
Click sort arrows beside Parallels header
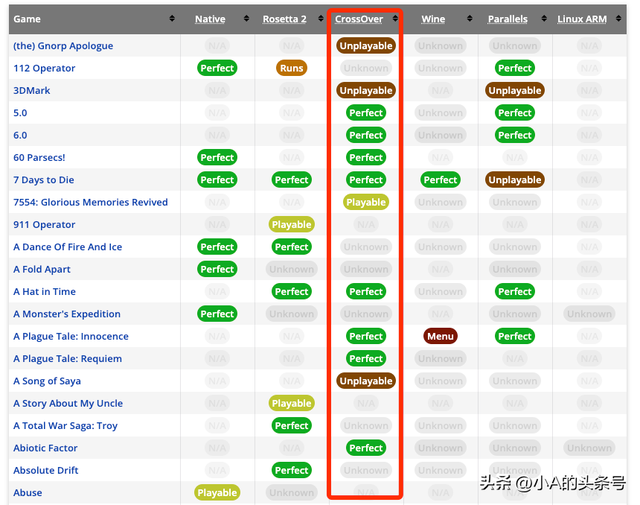pyautogui.click(x=544, y=18)
